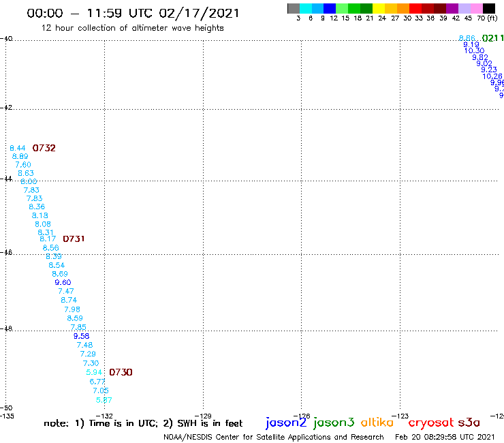Click the 8.18 wave height value
This screenshot has height=443, width=504.
point(40,215)
